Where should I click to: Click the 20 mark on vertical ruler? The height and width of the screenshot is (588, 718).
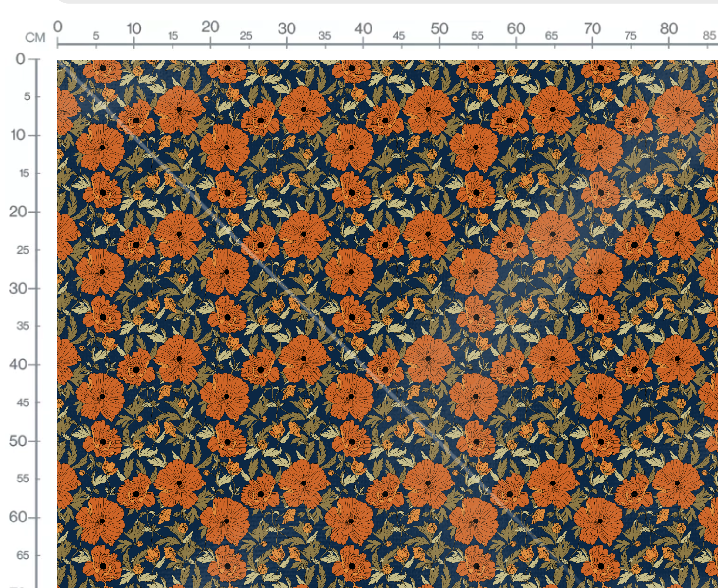click(x=18, y=212)
